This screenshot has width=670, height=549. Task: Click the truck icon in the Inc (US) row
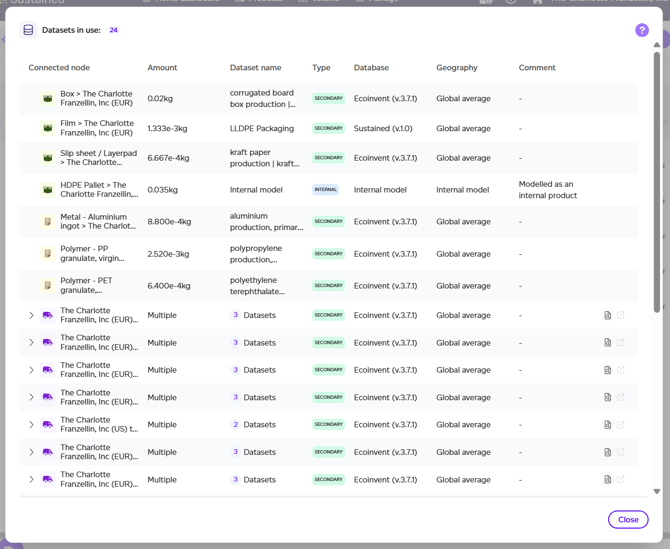tap(48, 424)
